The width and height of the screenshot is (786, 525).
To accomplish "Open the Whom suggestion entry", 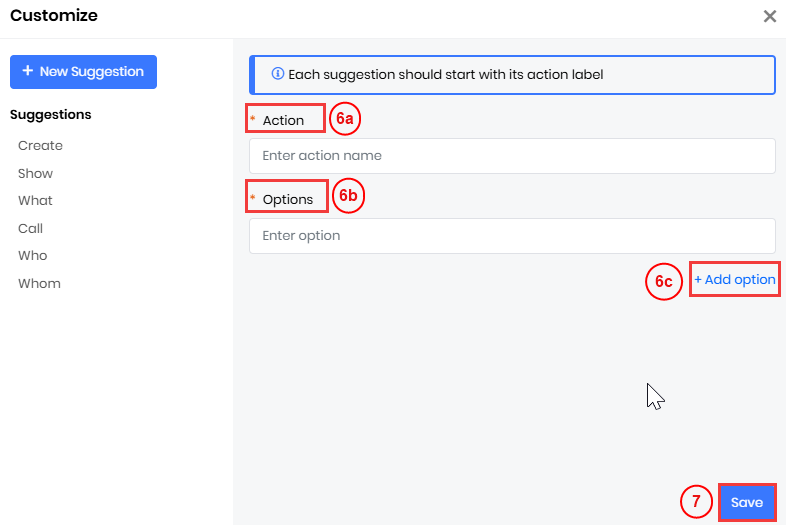I will click(x=39, y=284).
